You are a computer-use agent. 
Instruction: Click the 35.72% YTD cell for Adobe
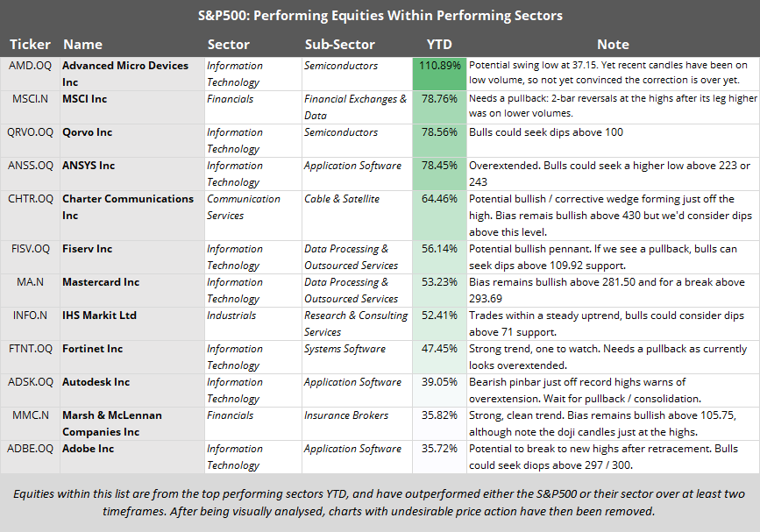pyautogui.click(x=439, y=449)
